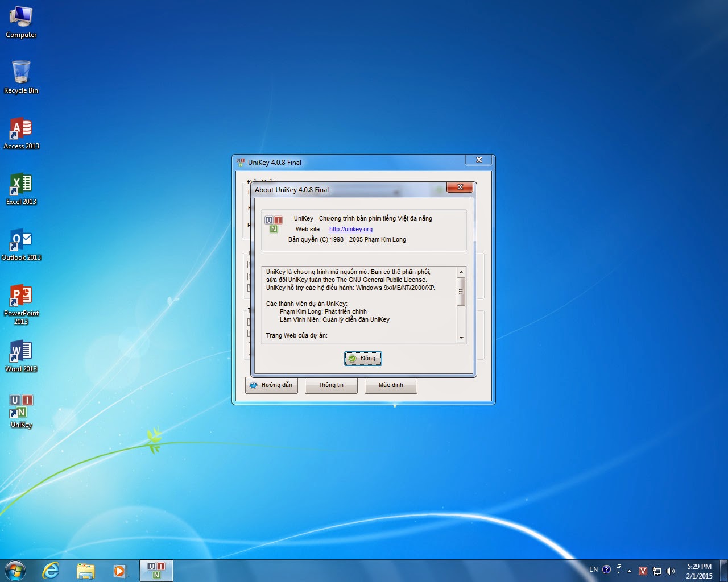Select the Excel 2013 shortcut
This screenshot has width=728, height=582.
21,189
